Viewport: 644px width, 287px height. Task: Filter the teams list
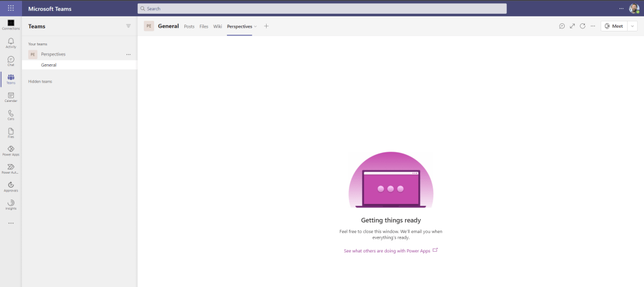pyautogui.click(x=128, y=26)
